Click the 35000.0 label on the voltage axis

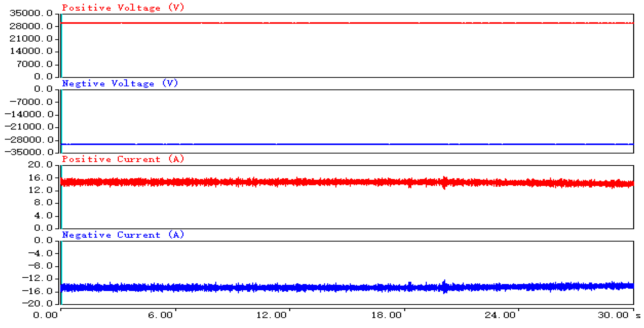pos(31,13)
